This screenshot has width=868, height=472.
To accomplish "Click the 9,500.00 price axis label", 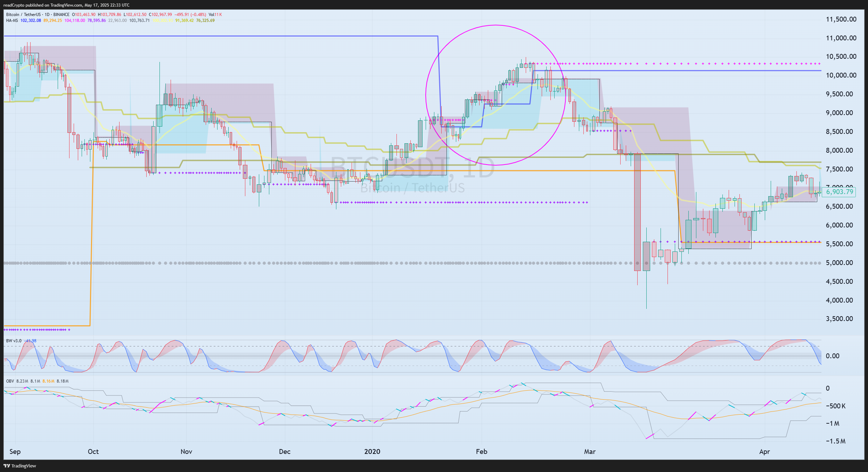I will (839, 94).
